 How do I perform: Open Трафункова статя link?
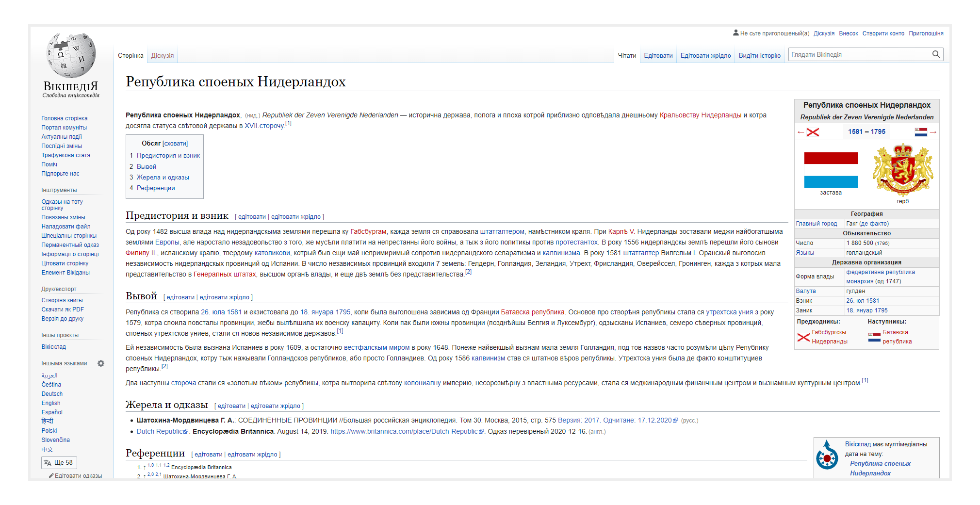pyautogui.click(x=65, y=155)
